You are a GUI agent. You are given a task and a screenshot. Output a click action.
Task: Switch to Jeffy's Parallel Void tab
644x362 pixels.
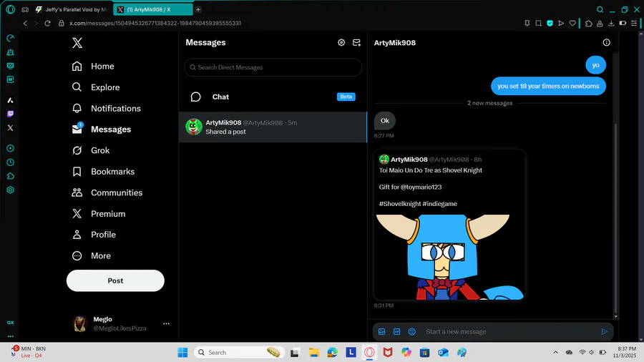click(x=72, y=9)
